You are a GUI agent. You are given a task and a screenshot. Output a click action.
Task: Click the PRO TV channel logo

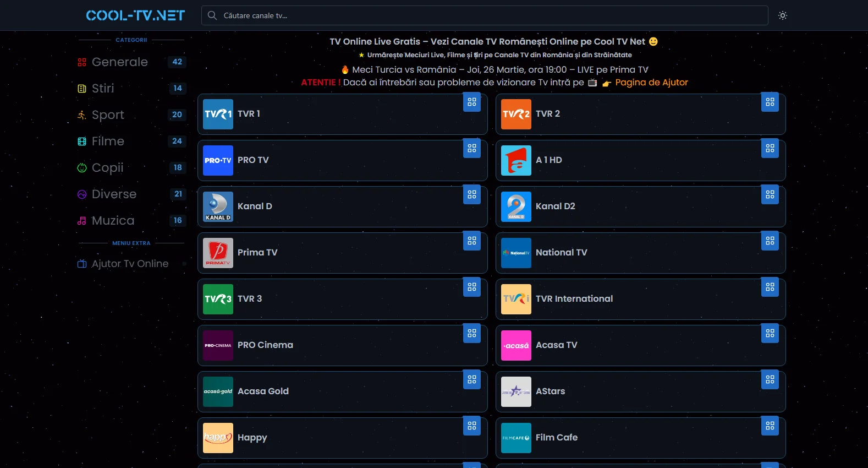pos(218,160)
